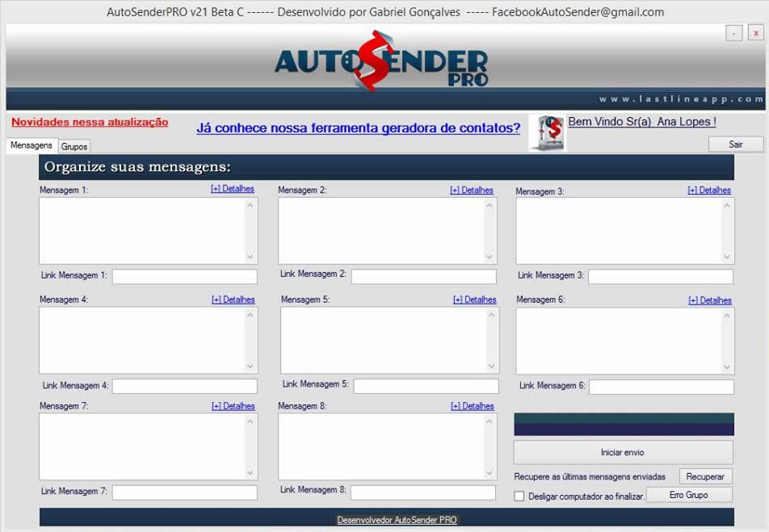Click the AutoSender PRO product box icon

tap(548, 133)
